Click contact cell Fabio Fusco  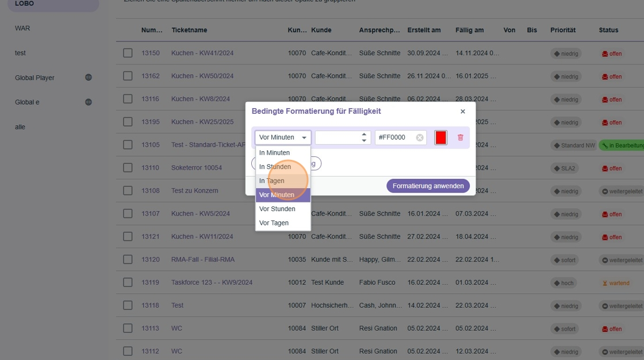(377, 282)
